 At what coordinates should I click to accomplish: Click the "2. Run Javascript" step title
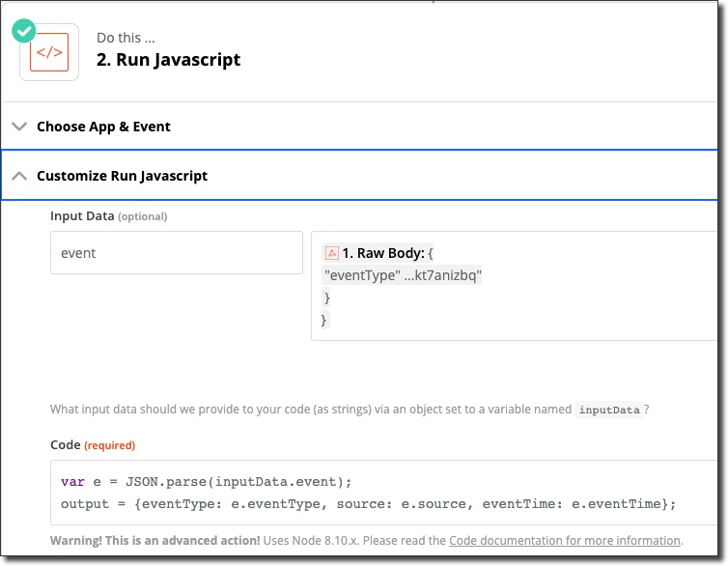168,60
